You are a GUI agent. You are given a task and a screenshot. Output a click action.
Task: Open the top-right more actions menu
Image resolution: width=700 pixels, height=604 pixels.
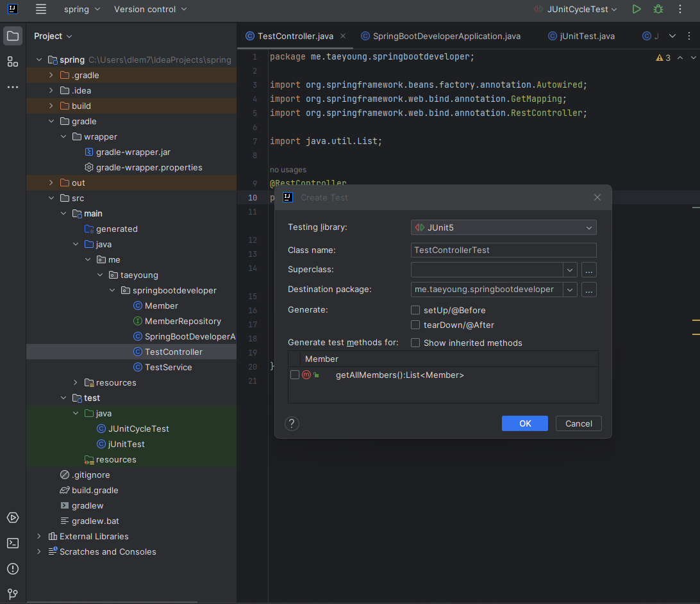point(680,9)
